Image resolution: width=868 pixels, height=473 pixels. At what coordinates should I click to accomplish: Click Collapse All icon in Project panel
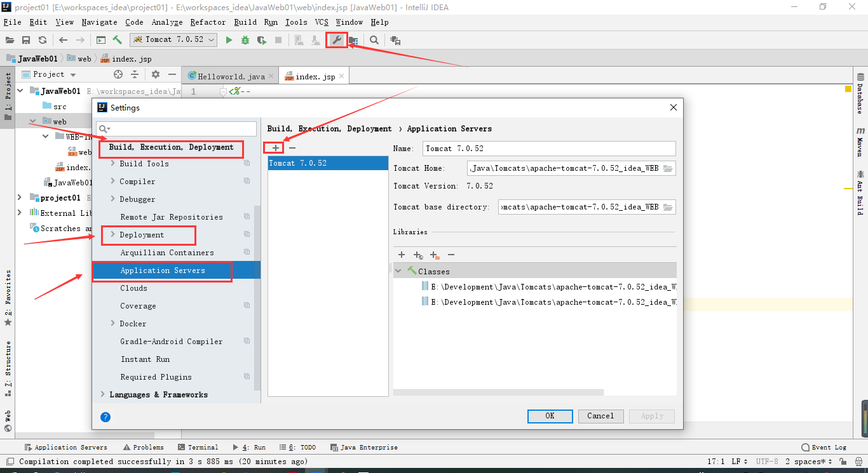135,74
